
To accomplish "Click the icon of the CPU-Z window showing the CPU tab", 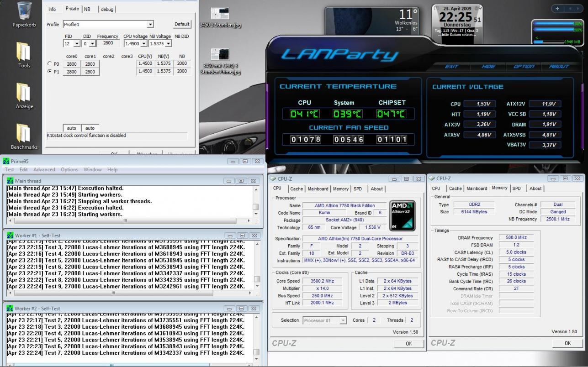I will click(273, 178).
